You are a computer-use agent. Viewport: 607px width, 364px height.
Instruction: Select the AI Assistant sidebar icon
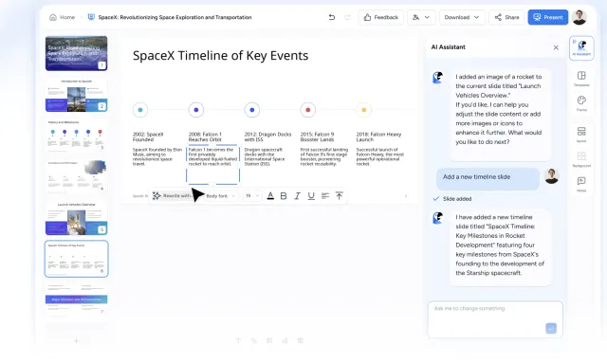click(581, 47)
